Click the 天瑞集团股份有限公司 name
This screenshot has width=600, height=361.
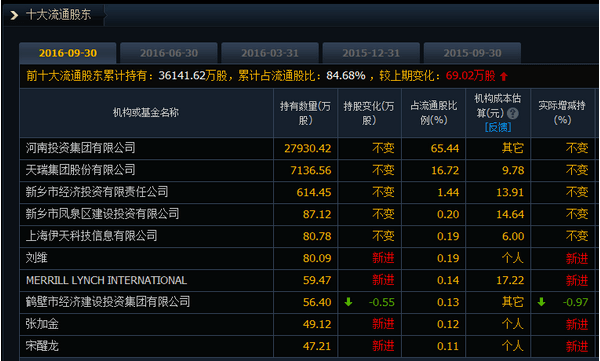(80, 170)
